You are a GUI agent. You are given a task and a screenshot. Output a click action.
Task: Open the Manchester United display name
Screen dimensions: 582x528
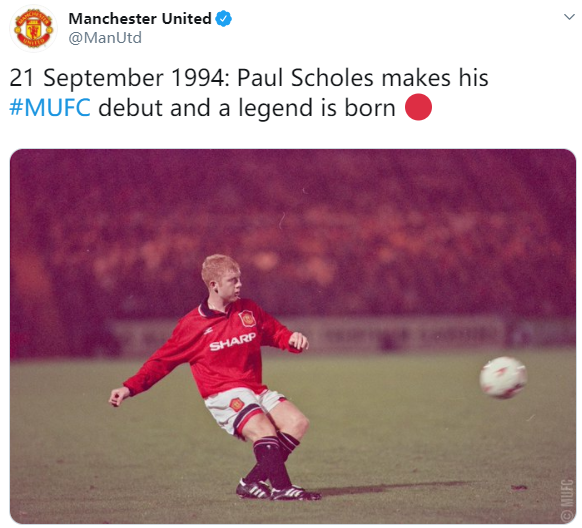point(140,19)
